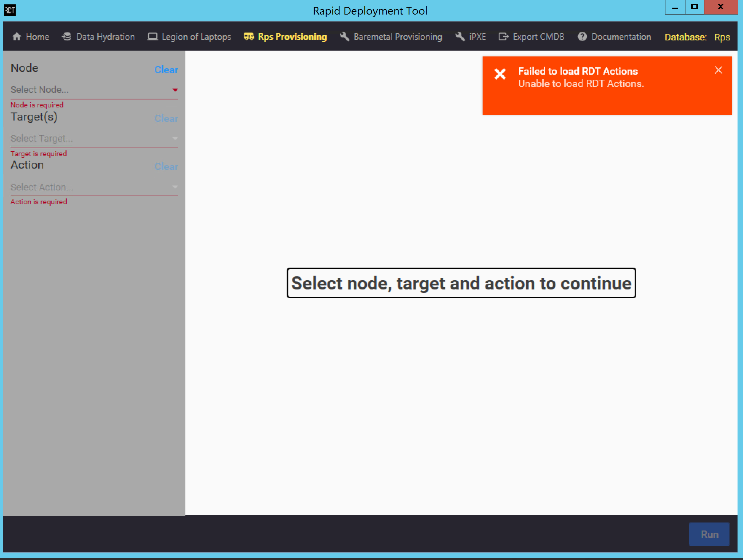Viewport: 743px width, 560px height.
Task: Open the iPXE tab
Action: tap(471, 37)
